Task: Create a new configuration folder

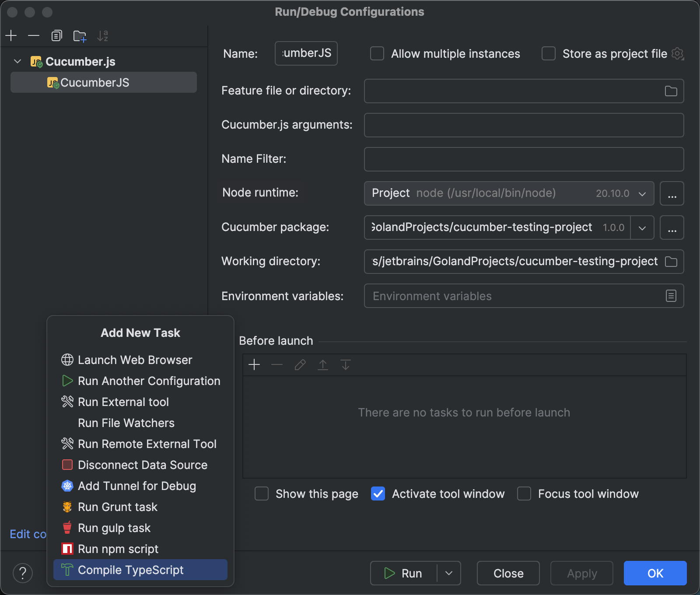Action: [80, 36]
